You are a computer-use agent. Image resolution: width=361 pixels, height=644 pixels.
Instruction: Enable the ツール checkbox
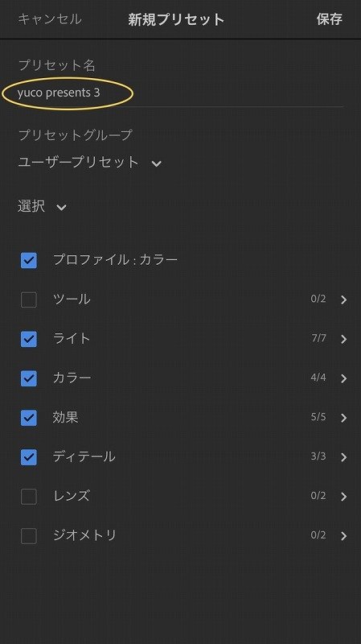[29, 299]
